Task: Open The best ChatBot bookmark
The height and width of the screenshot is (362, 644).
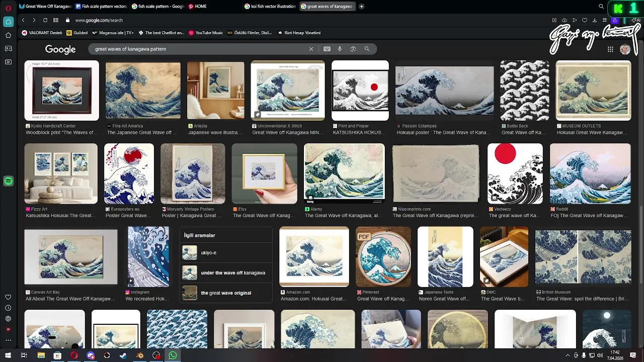Action: point(162,33)
